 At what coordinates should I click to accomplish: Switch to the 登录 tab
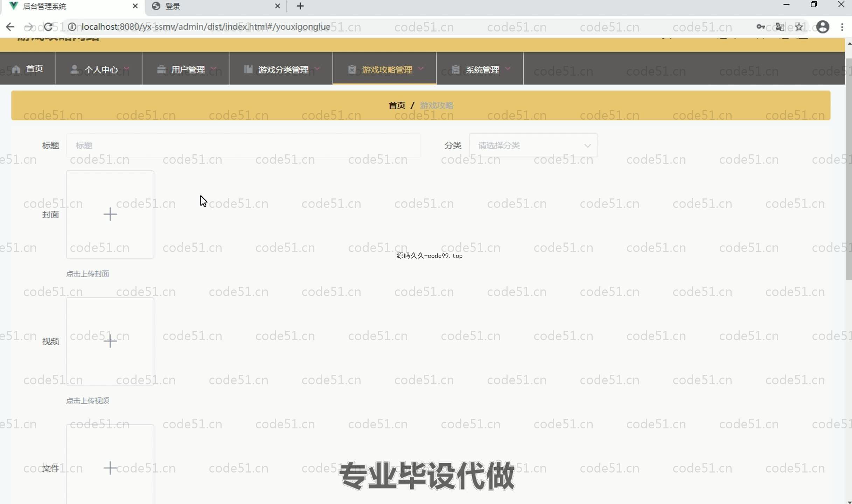coord(215,6)
